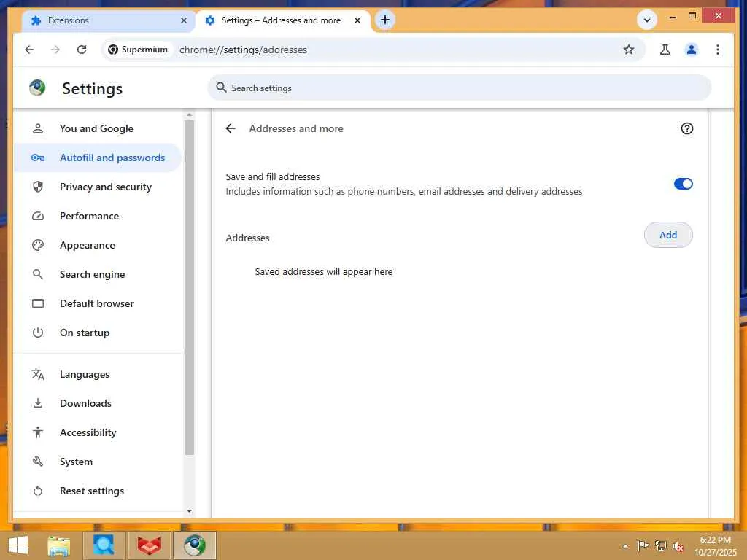Open the magnifier app in taskbar
Image resolution: width=747 pixels, height=560 pixels.
coord(104,545)
